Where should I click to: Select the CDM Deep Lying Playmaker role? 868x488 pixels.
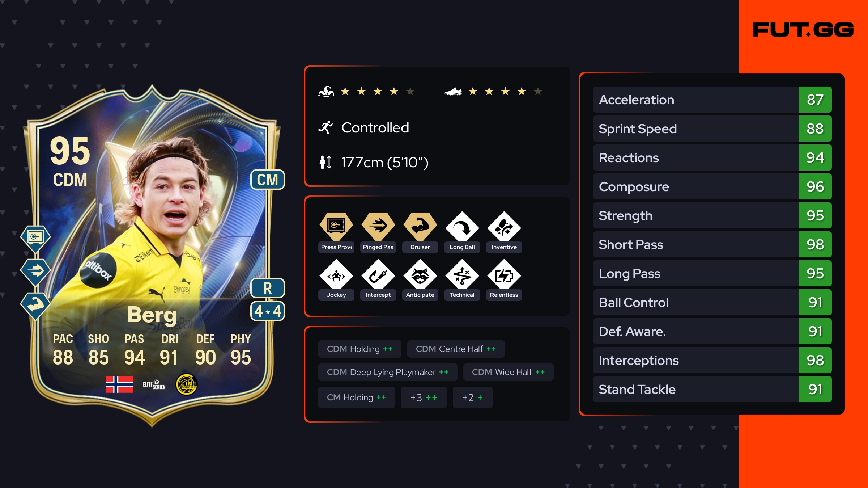[x=388, y=372]
